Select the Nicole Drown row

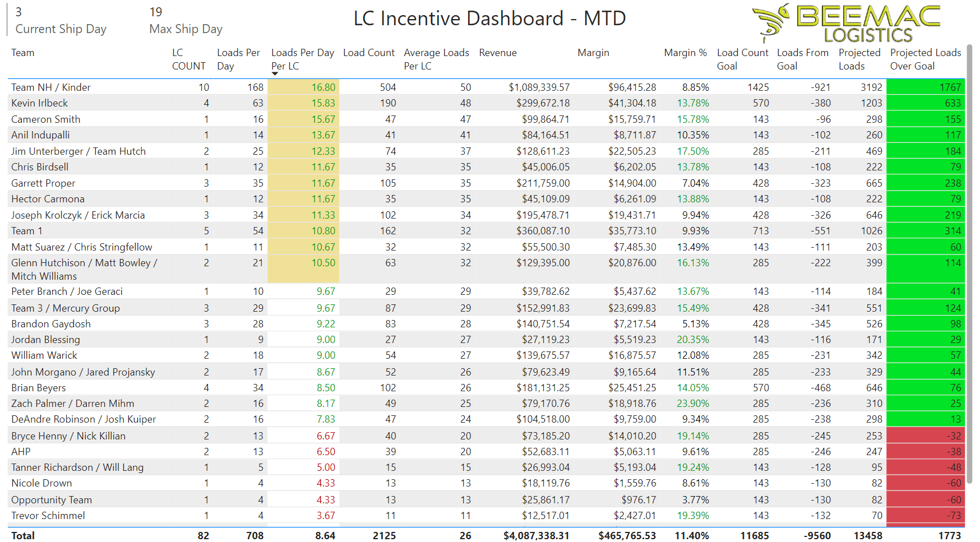(486, 483)
